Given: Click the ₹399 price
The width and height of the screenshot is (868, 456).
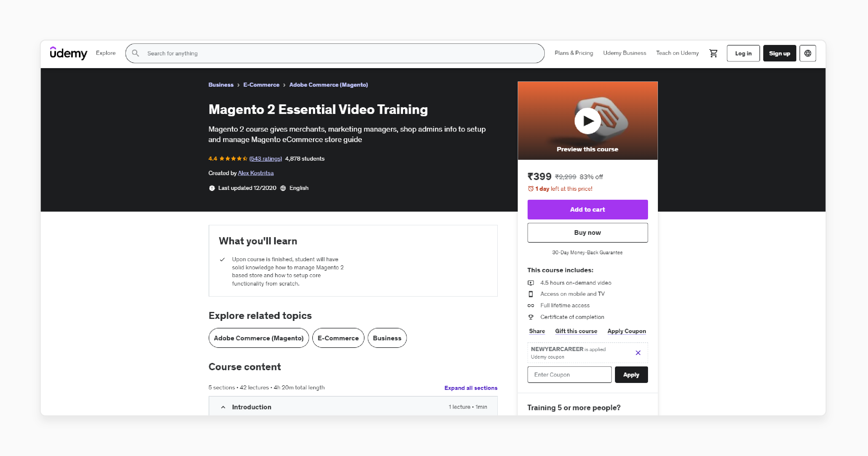Looking at the screenshot, I should 539,176.
